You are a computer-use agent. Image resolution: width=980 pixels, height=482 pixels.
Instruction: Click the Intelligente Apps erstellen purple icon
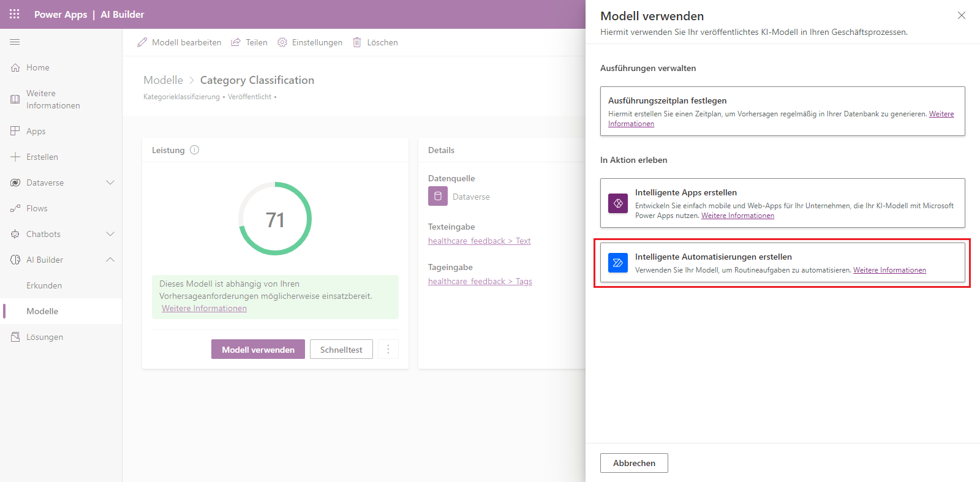coord(617,203)
